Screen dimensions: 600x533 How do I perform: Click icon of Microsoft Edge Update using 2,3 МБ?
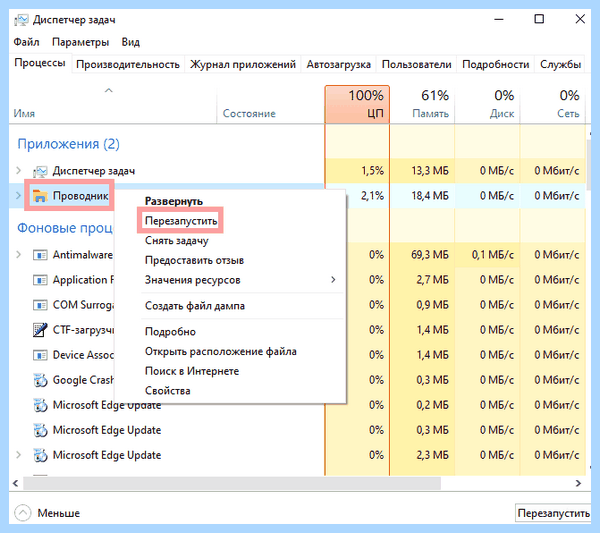pyautogui.click(x=40, y=455)
